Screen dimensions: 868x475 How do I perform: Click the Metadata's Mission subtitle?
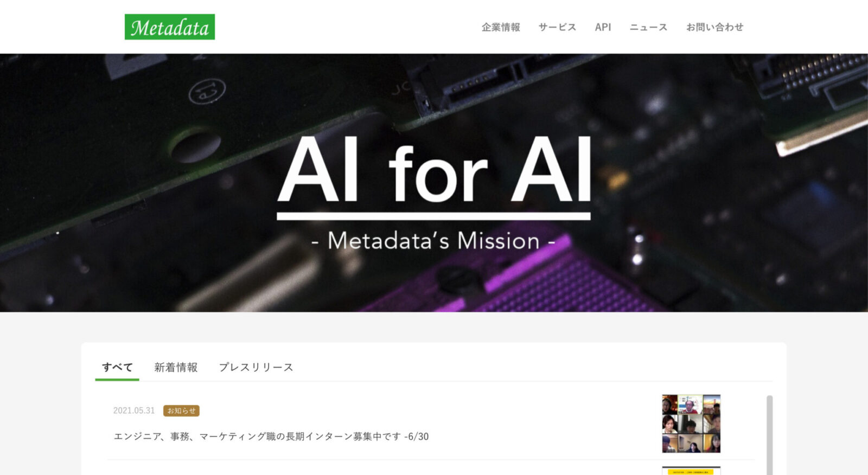[x=434, y=241]
